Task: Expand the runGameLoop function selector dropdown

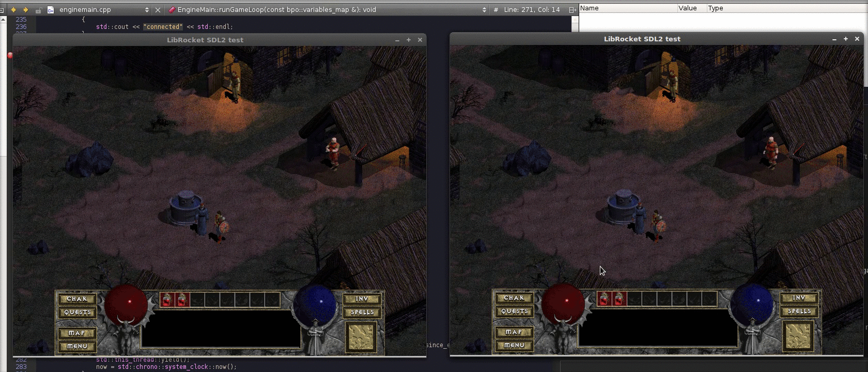Action: [x=484, y=9]
